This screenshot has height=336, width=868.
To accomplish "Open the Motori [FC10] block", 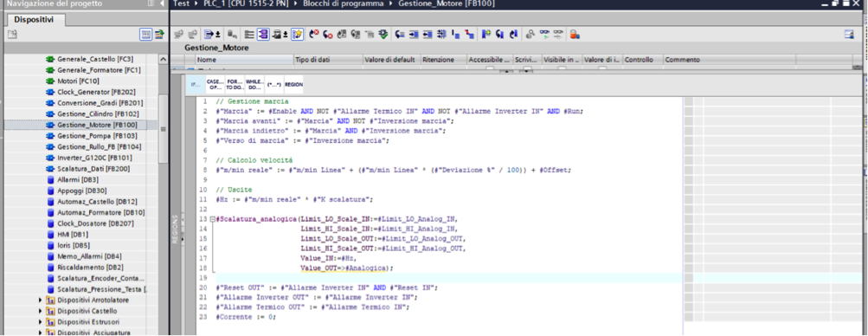I will click(x=78, y=81).
